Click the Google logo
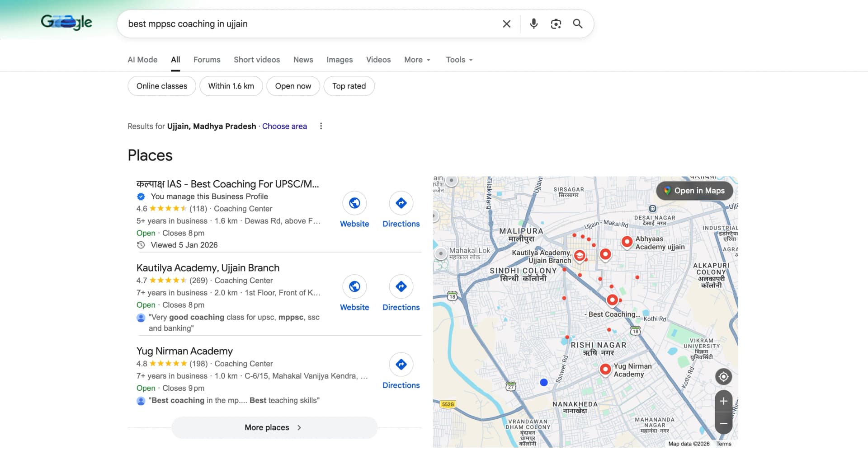The height and width of the screenshot is (459, 868). pos(66,22)
